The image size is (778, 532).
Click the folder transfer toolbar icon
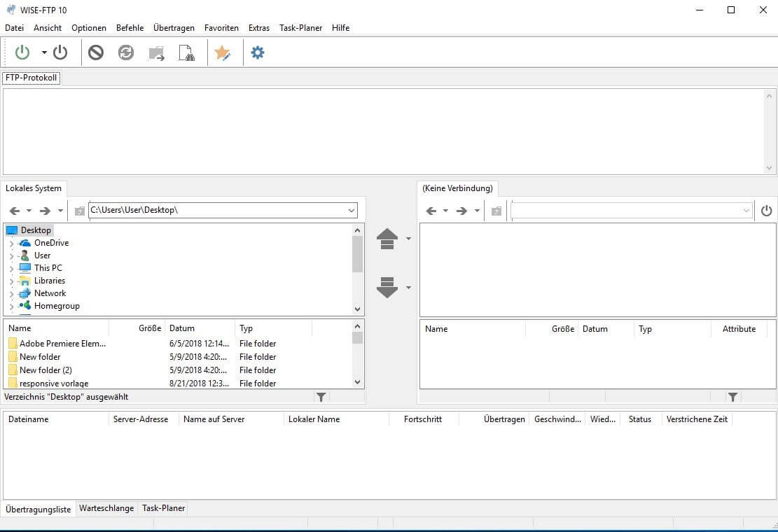click(x=156, y=53)
